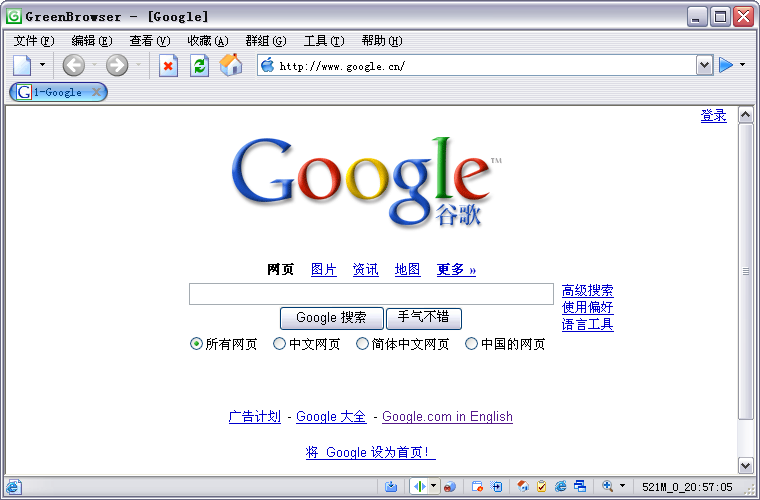This screenshot has width=760, height=500.
Task: Open the zoom level dropdown arrow
Action: click(x=622, y=486)
